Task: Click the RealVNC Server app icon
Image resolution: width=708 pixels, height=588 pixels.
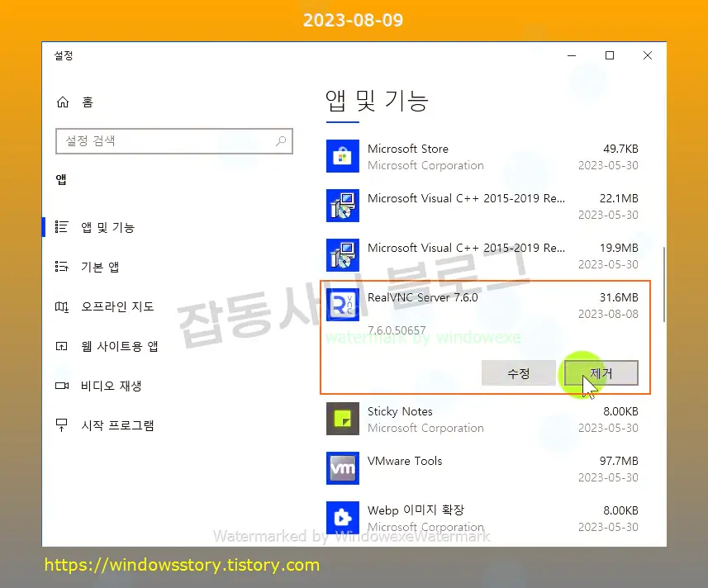Action: (343, 305)
